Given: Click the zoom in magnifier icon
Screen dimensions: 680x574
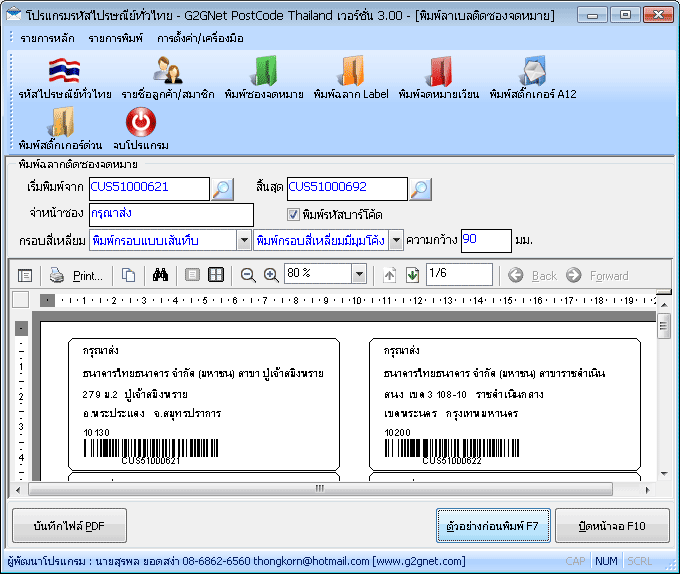Looking at the screenshot, I should [271, 275].
